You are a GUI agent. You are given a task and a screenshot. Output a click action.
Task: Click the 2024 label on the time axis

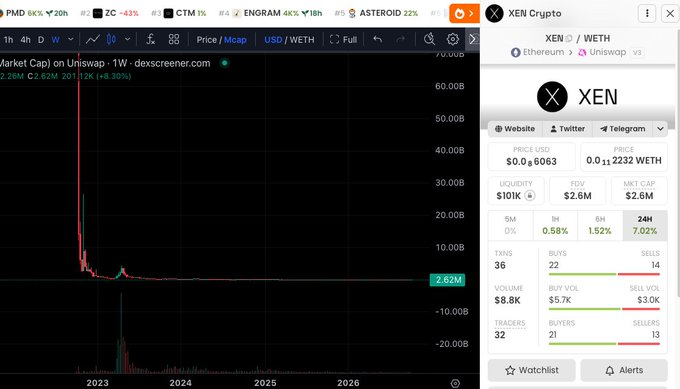(180, 383)
